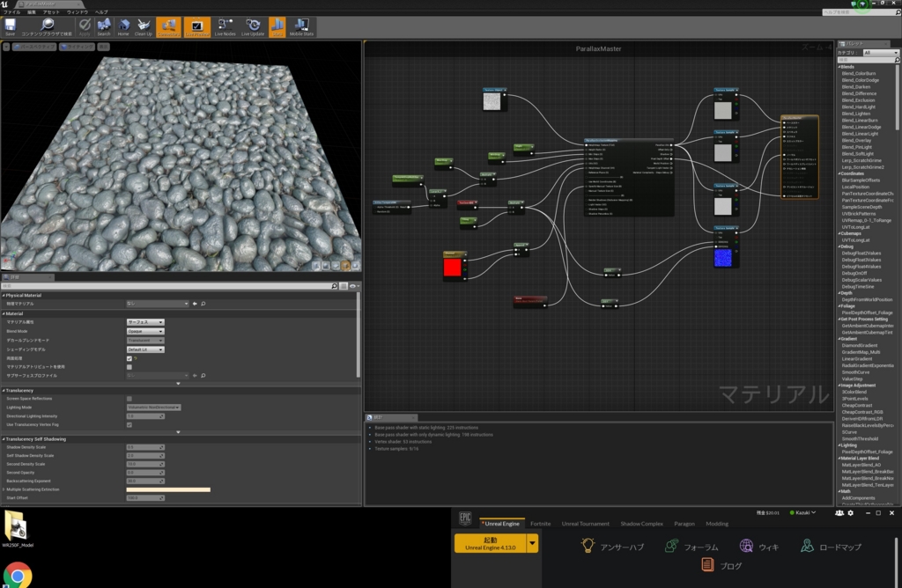
Task: Expand Multiple Scattering Extinction property
Action: coord(4,489)
